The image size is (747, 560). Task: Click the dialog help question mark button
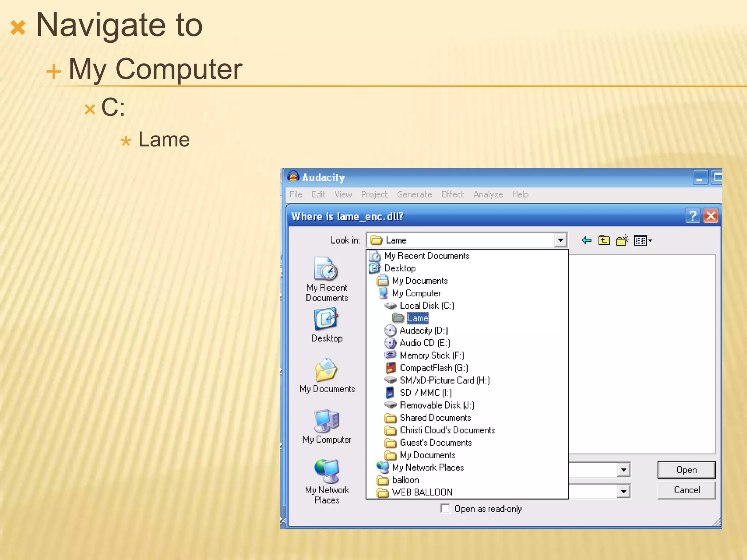point(692,216)
